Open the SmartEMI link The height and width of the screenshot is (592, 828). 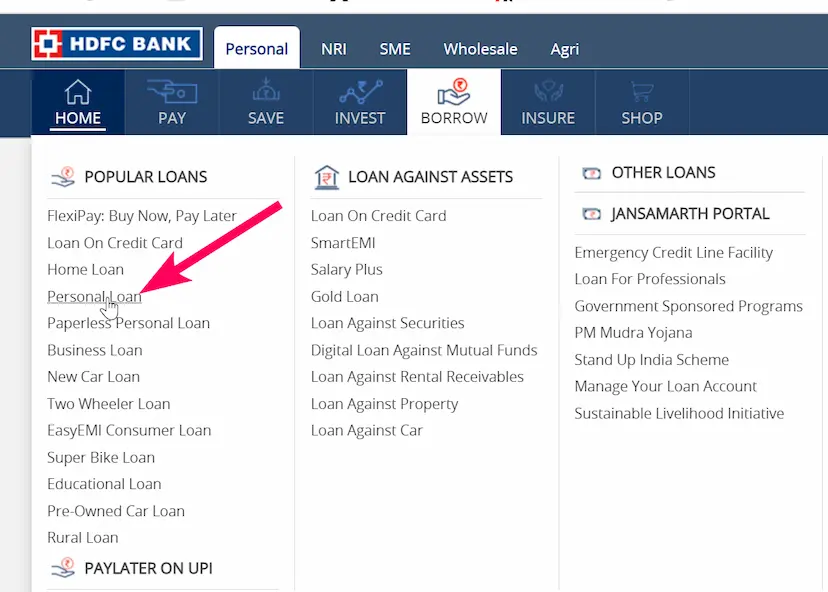click(343, 243)
